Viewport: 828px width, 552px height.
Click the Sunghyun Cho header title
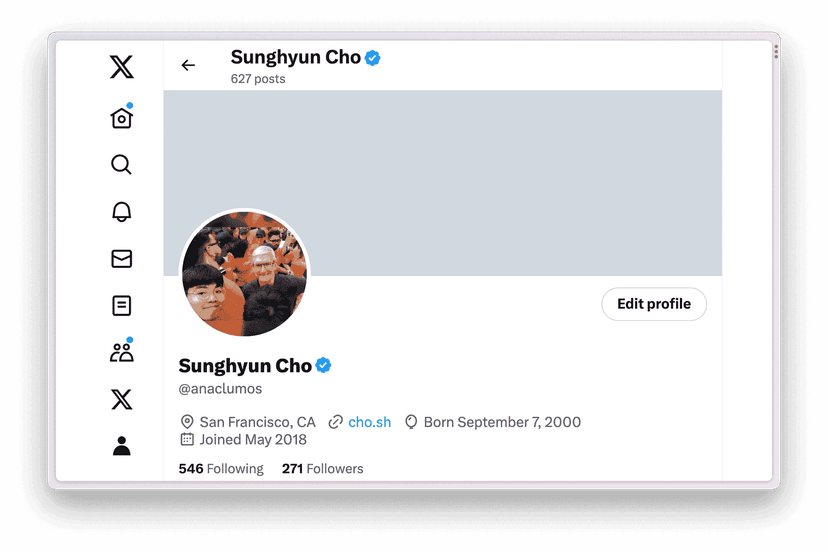(296, 57)
